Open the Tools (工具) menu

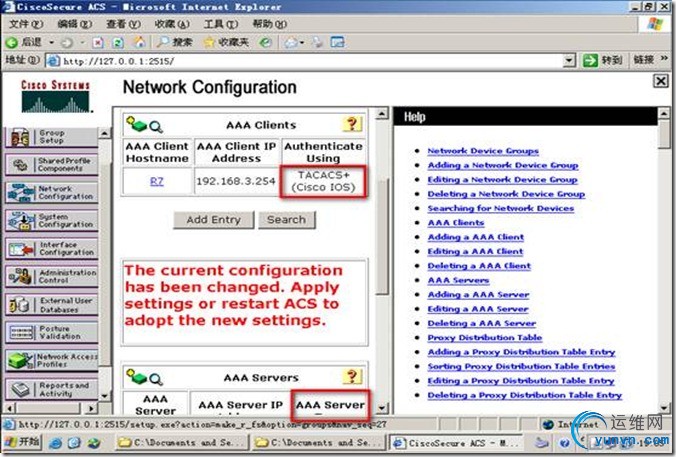[x=220, y=24]
